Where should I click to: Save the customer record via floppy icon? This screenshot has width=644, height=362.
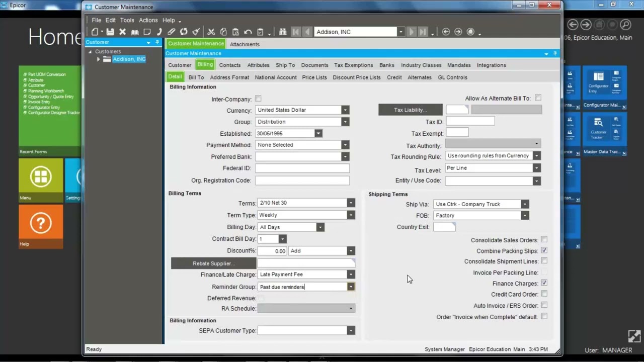110,32
